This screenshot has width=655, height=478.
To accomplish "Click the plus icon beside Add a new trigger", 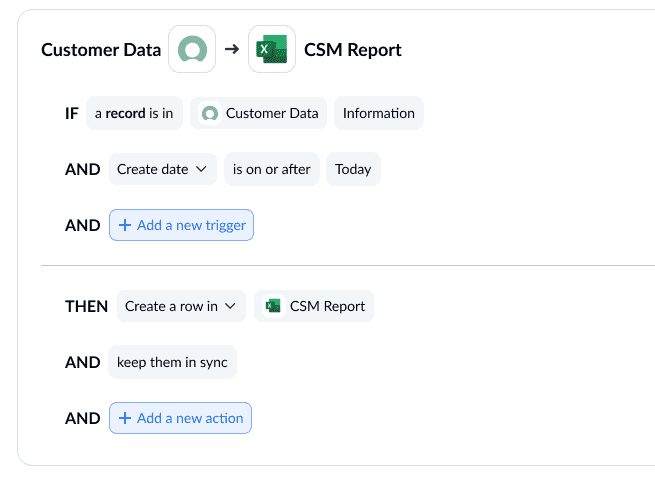I will (125, 226).
